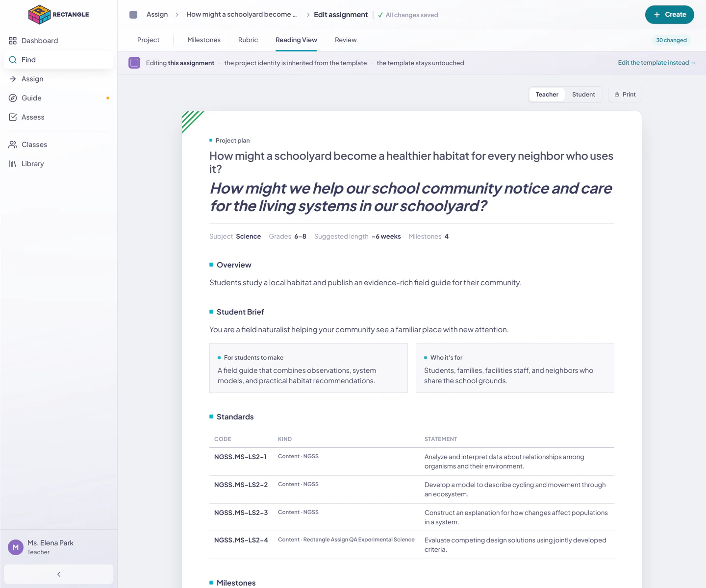Click the plus icon on Create
706x588 pixels.
click(657, 15)
